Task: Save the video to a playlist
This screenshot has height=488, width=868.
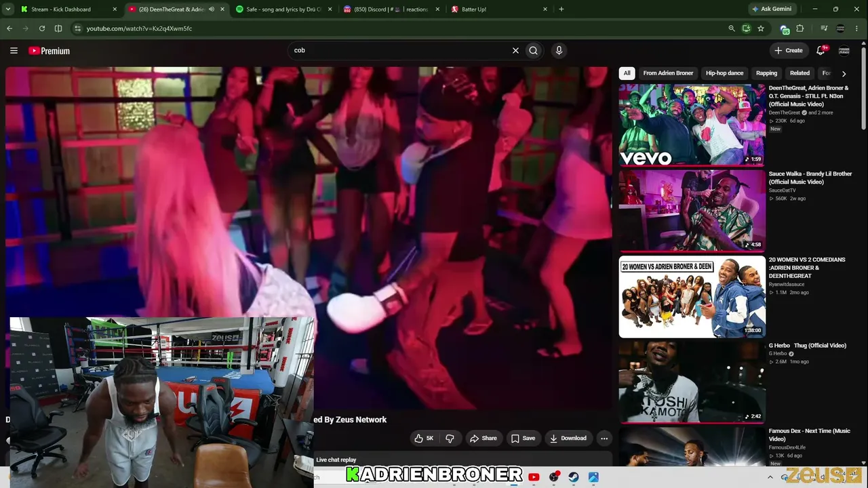Action: click(523, 439)
